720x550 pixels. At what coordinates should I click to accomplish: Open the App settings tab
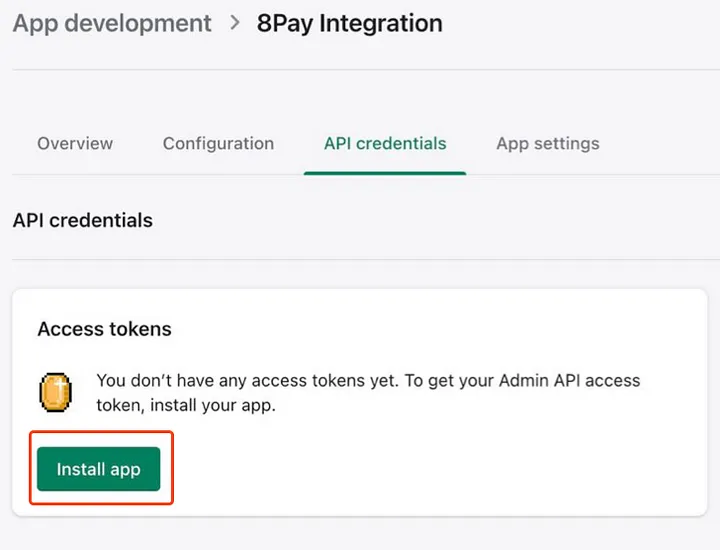[x=547, y=143]
